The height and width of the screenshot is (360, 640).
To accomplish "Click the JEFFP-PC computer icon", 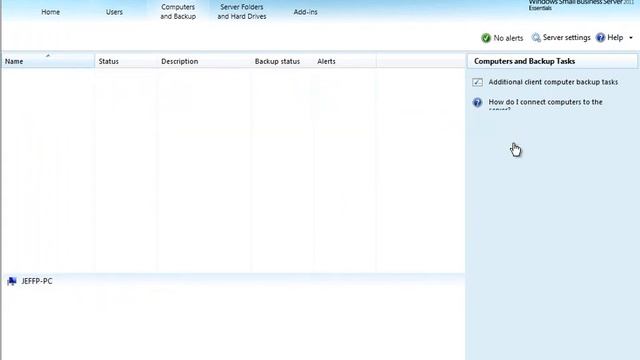I will point(12,281).
